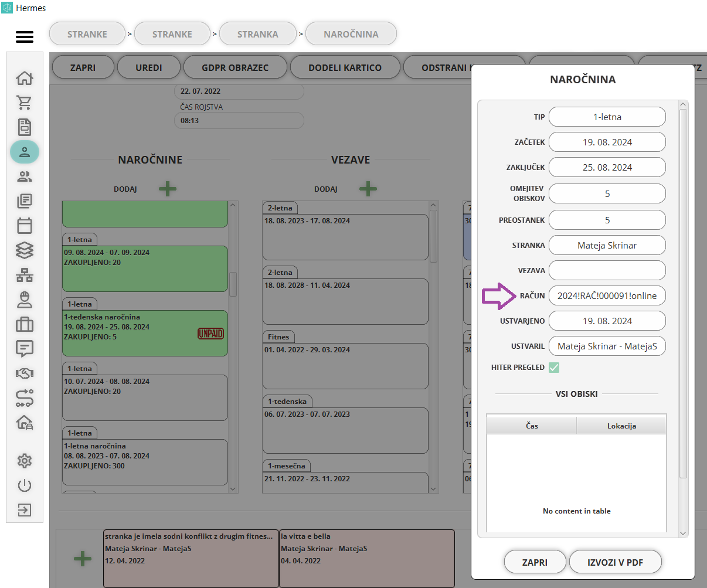Open the layers stack icon in sidebar
This screenshot has width=707, height=588.
pyautogui.click(x=25, y=250)
